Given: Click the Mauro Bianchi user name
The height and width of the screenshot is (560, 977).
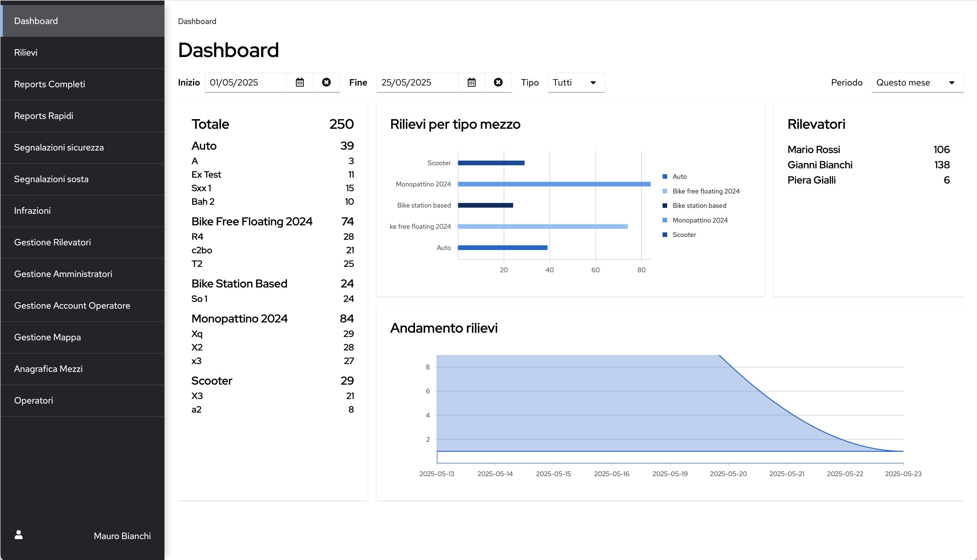Looking at the screenshot, I should pos(122,536).
